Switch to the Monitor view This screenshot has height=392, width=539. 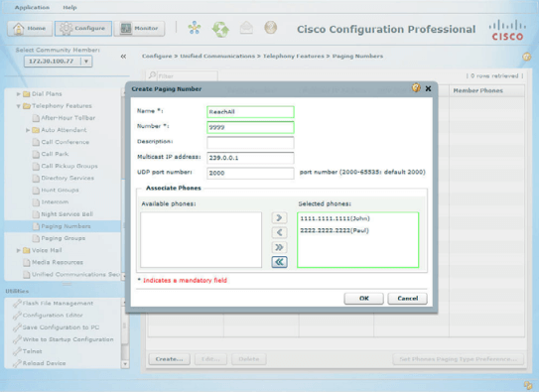[140, 28]
